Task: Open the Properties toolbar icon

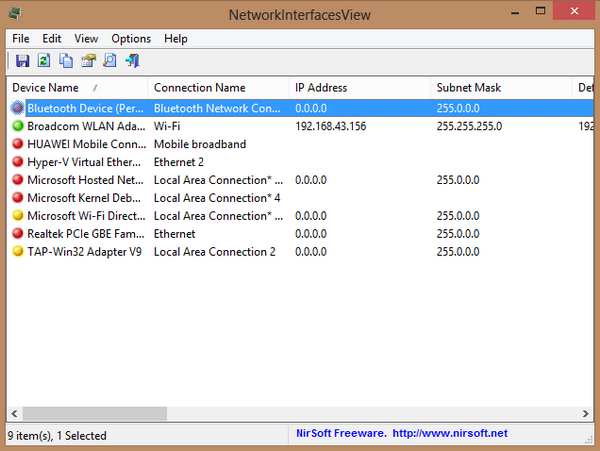Action: click(88, 61)
